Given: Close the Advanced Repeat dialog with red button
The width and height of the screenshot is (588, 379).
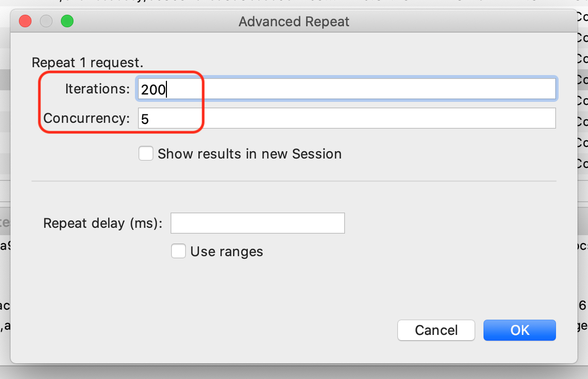Looking at the screenshot, I should tap(25, 22).
